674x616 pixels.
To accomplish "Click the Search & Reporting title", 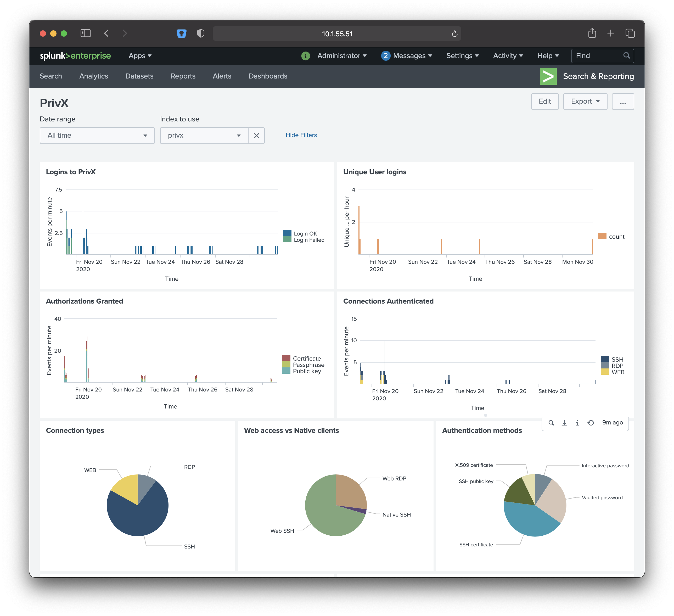I will click(598, 76).
